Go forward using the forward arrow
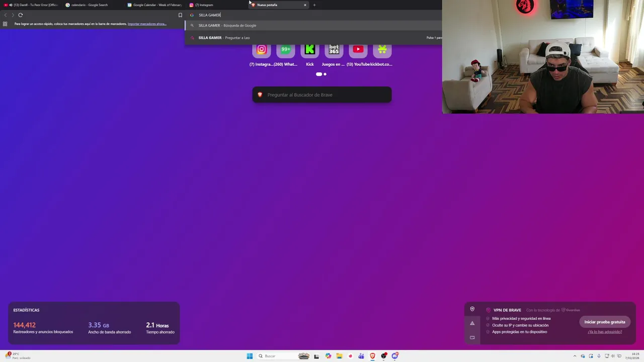 coord(13,15)
